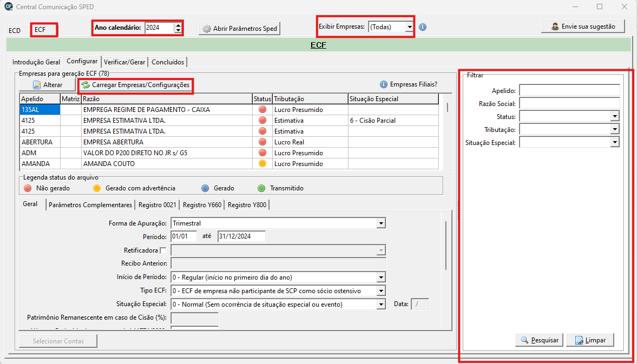Click the info icon beside Exibir Empresas

(423, 27)
